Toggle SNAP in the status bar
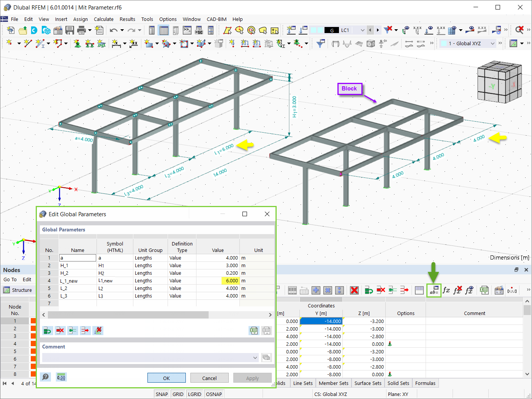Screen dimensions: 532x399 coord(161,394)
